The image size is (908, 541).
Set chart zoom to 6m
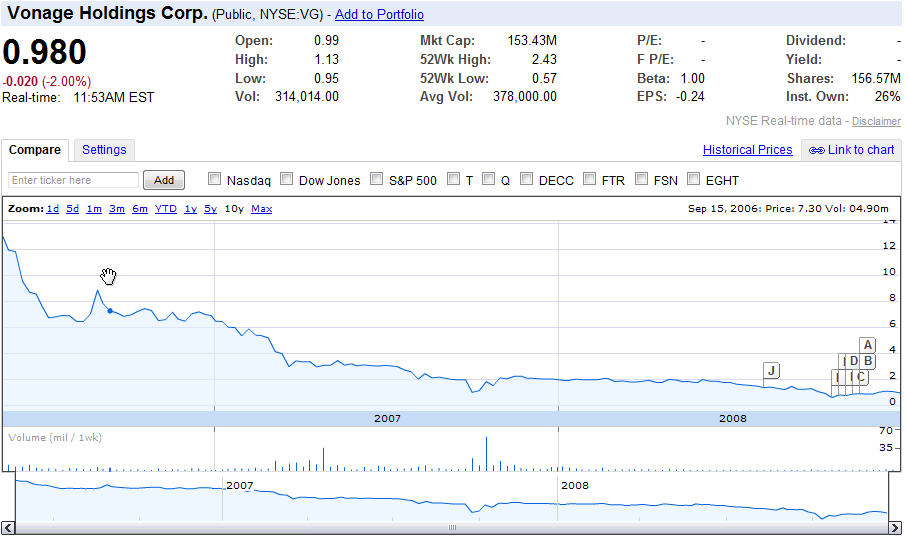click(139, 209)
